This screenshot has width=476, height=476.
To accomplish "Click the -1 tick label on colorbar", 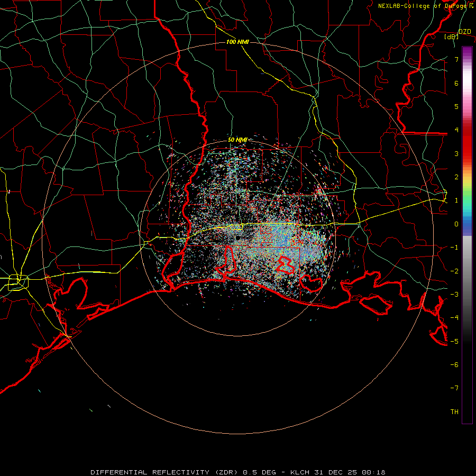I will 454,248.
